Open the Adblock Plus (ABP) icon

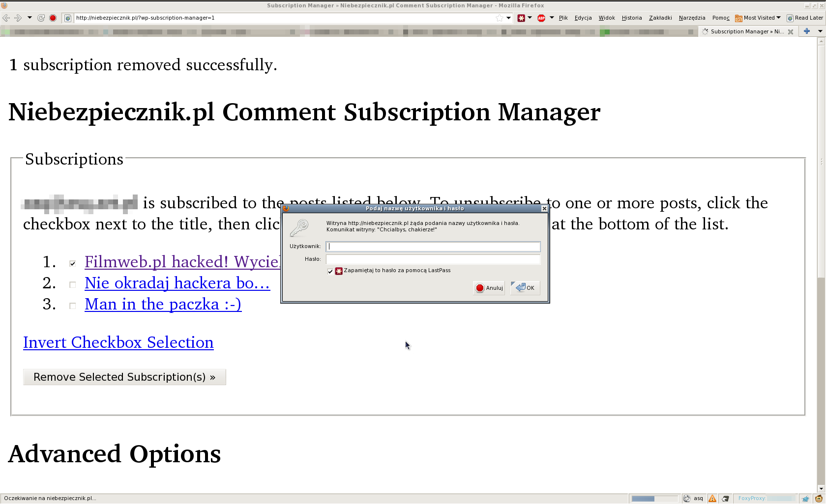point(541,18)
